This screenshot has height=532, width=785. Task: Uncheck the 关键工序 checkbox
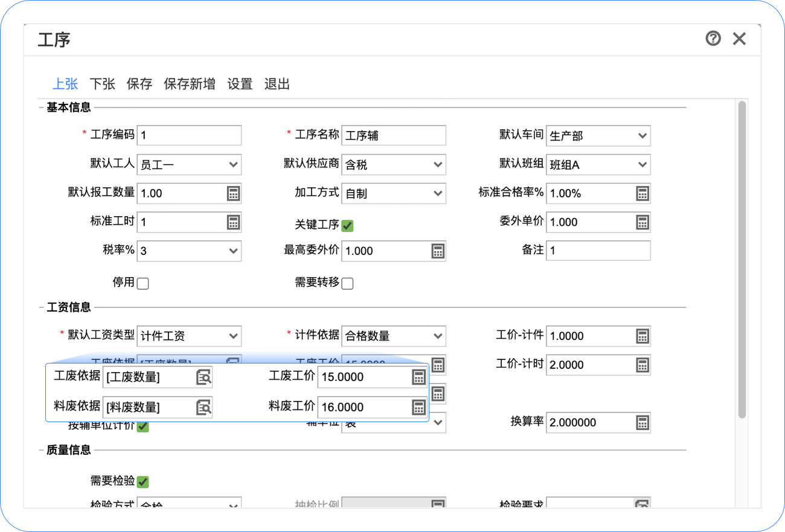tap(347, 225)
